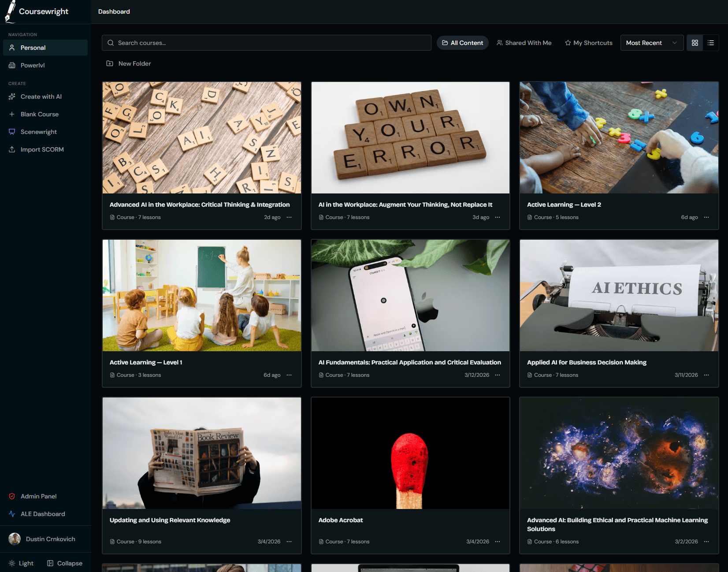728x572 pixels.
Task: Open the ALE Dashboard
Action: 42,514
